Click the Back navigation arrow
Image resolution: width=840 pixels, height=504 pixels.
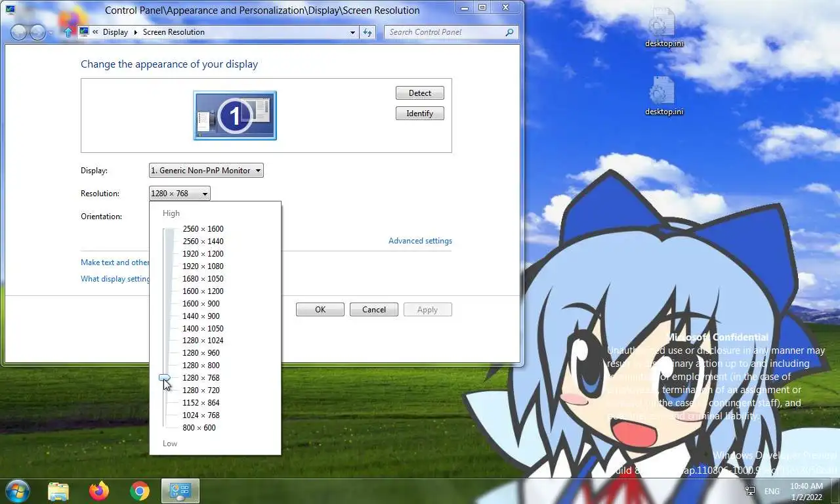[19, 32]
